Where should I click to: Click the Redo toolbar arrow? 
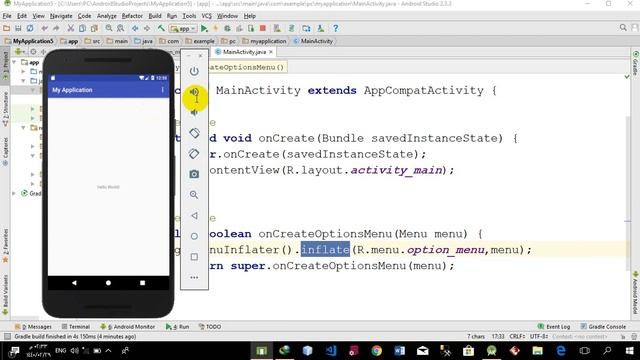click(56, 28)
